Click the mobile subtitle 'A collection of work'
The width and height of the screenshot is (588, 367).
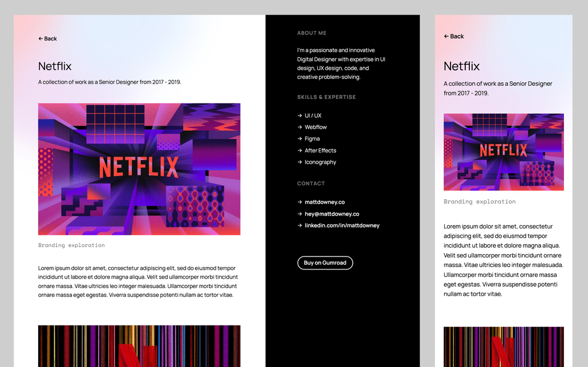(498, 88)
